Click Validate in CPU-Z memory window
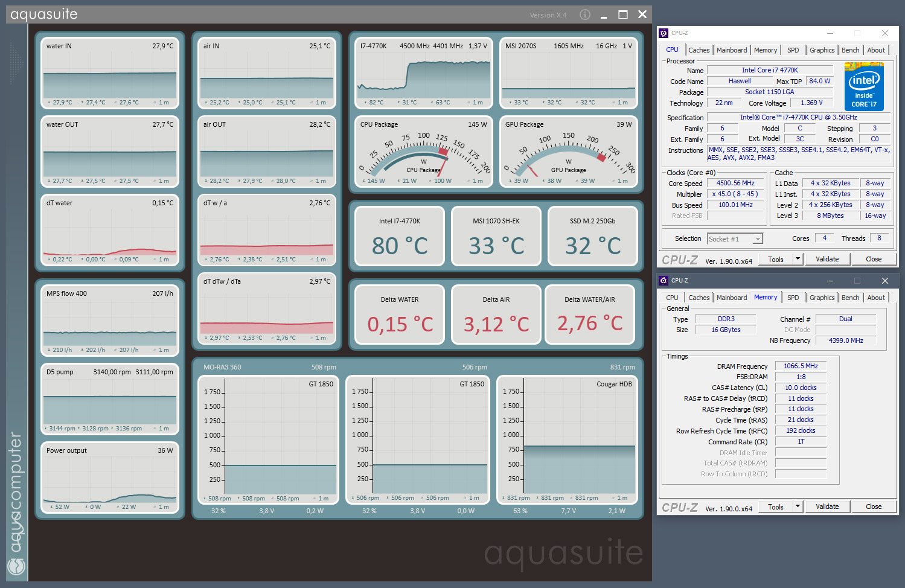This screenshot has width=905, height=588. [827, 507]
